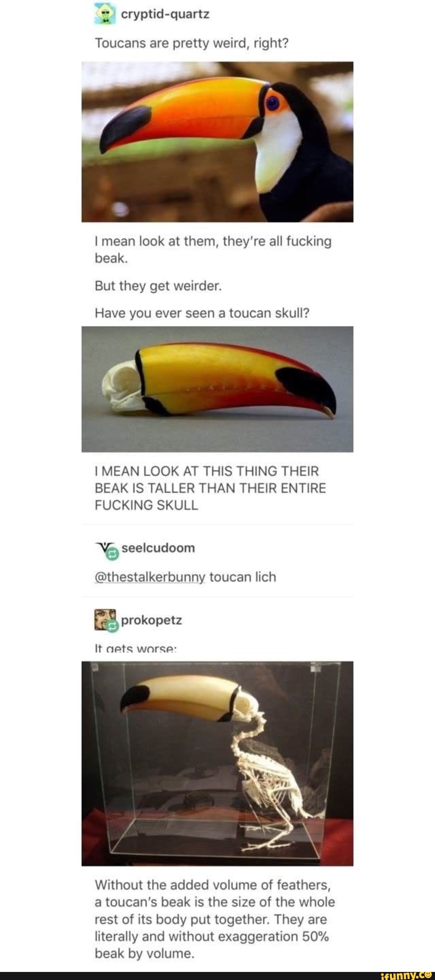Click the all-caps 'BEAK IS TALLER' paragraph
The image size is (435, 980).
click(211, 488)
